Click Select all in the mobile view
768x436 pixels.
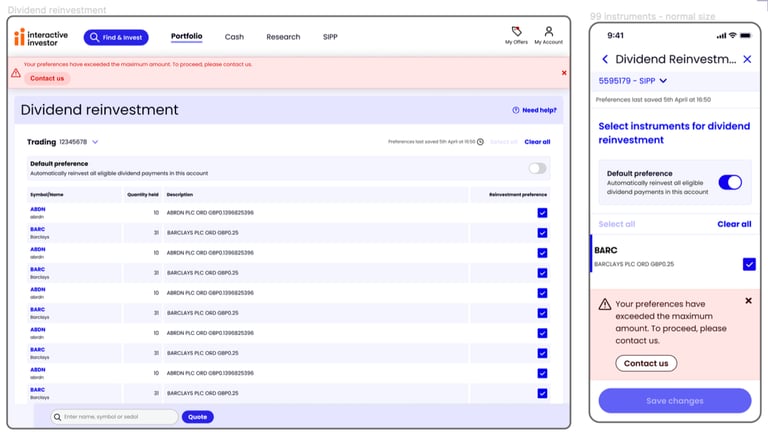coord(617,224)
